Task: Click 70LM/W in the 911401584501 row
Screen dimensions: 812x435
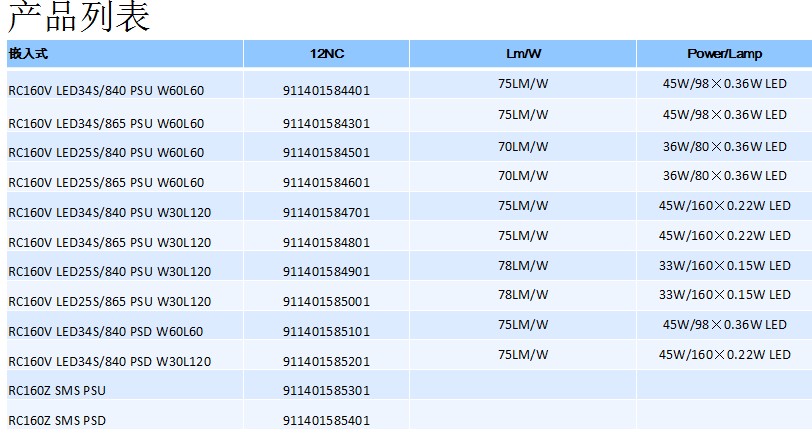Action: (x=523, y=146)
